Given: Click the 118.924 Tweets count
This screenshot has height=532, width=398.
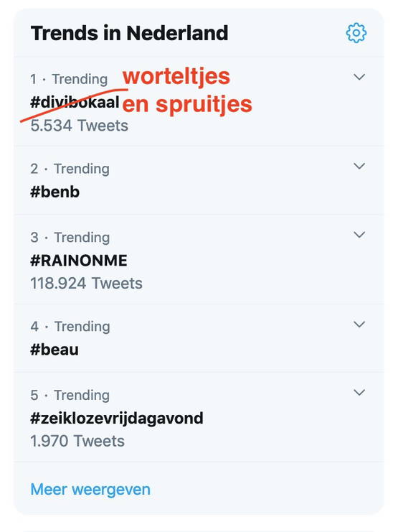Looking at the screenshot, I should (86, 284).
